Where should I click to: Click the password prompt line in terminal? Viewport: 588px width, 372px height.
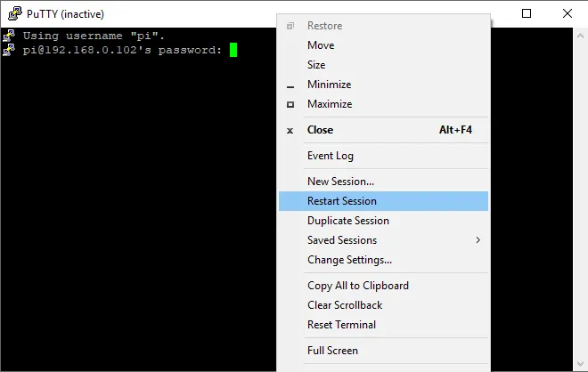(x=122, y=50)
